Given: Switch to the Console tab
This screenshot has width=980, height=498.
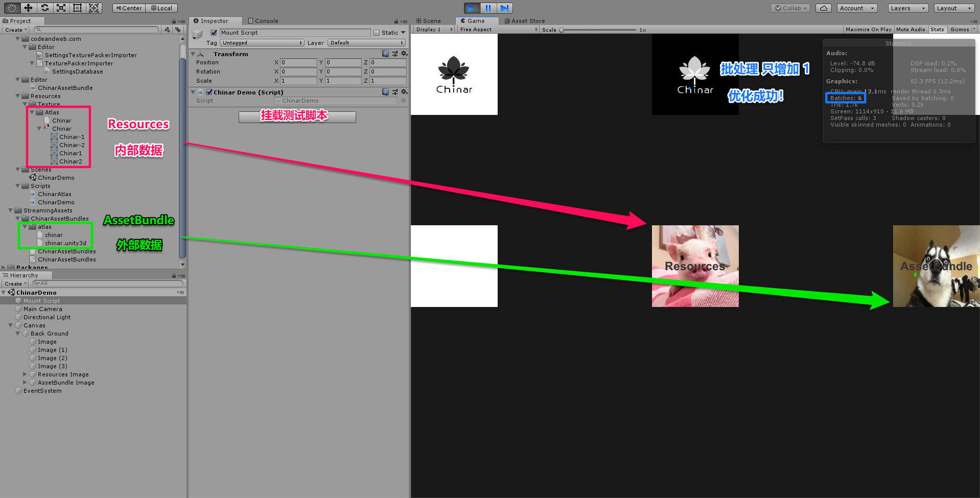Looking at the screenshot, I should [263, 21].
